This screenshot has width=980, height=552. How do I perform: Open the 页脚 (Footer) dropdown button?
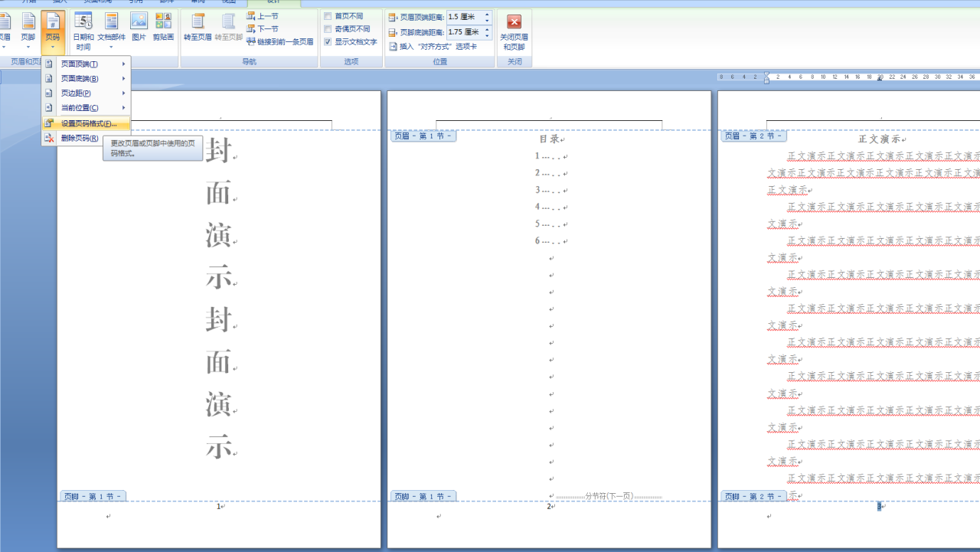point(28,31)
